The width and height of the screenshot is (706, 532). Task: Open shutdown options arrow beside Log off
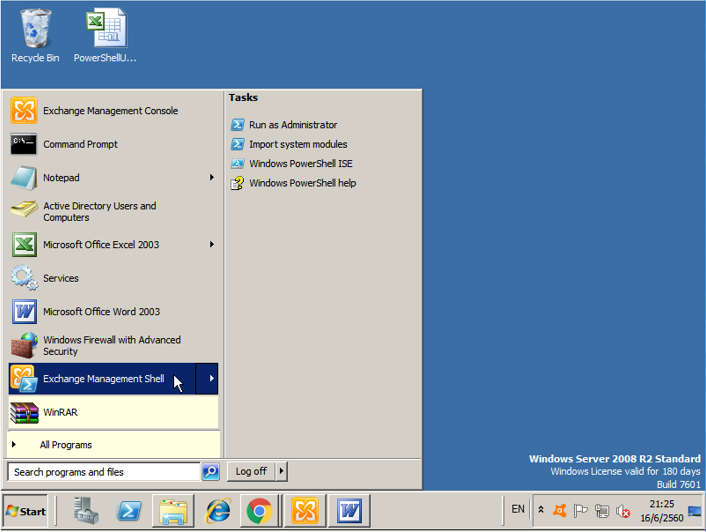point(282,471)
